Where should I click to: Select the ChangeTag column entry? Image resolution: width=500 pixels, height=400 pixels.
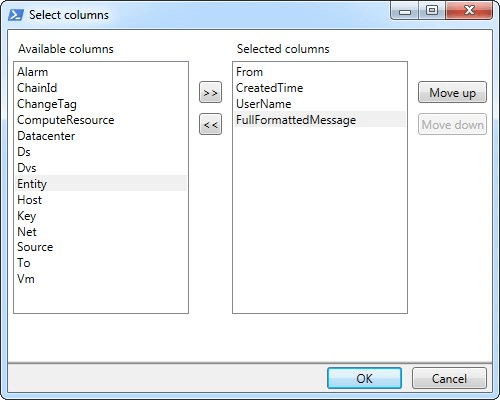(101, 104)
